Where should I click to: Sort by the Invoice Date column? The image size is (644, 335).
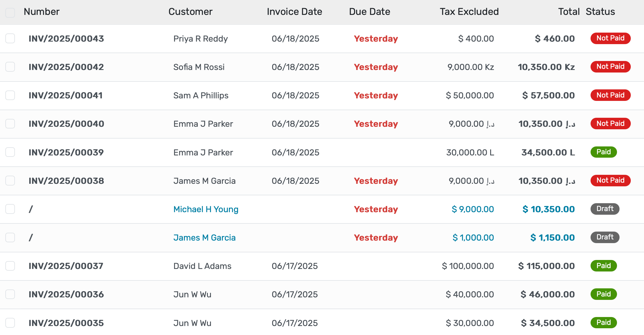click(x=294, y=12)
